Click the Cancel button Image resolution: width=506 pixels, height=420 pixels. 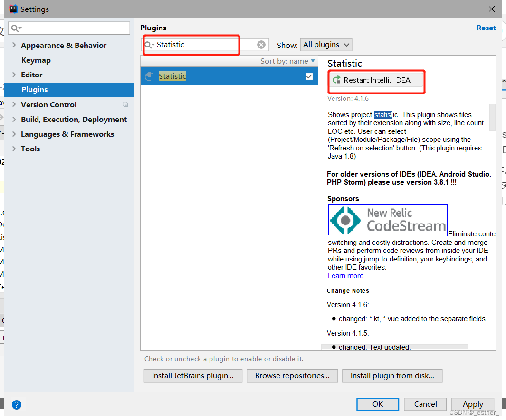click(425, 404)
